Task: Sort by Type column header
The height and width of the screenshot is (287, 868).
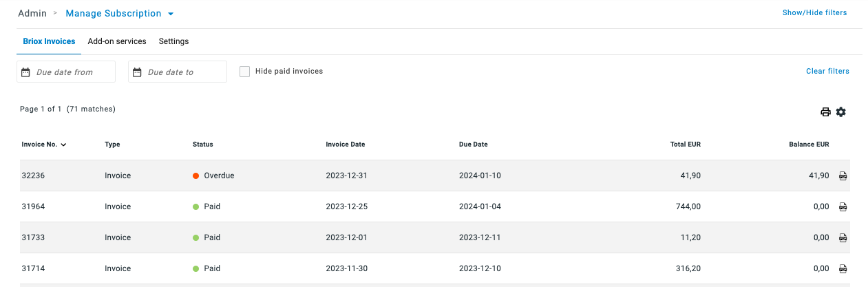Action: [x=112, y=145]
